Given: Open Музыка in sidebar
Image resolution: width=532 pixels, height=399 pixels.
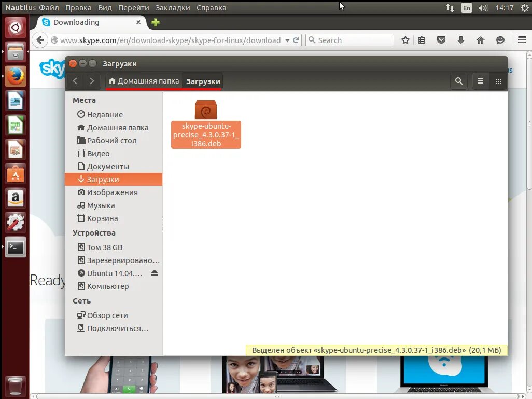Looking at the screenshot, I should (x=114, y=205).
